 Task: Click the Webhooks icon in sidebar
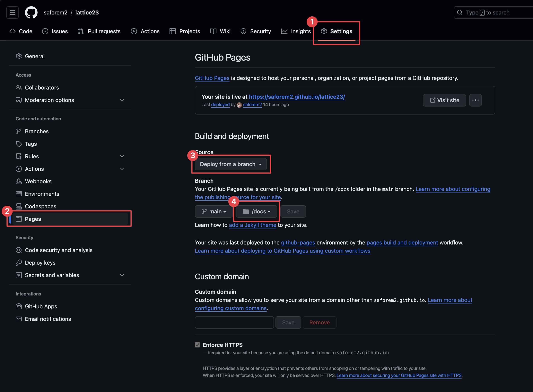pos(19,181)
